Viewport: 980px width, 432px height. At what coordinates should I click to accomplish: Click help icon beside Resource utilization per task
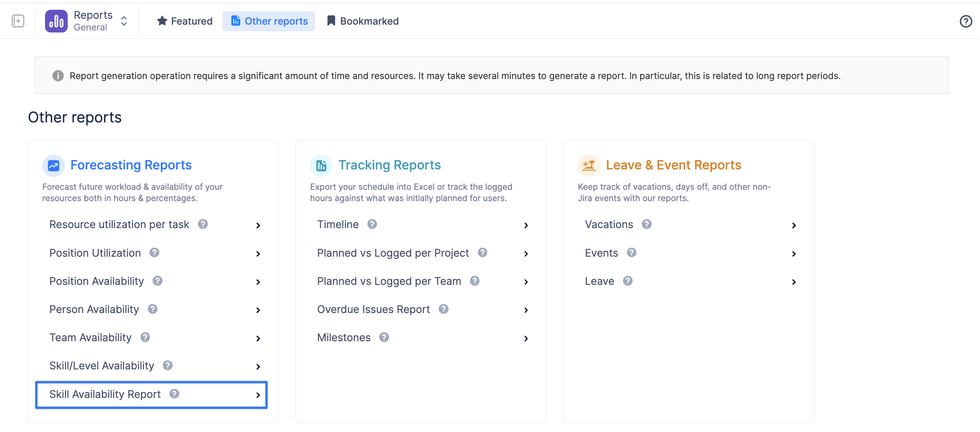[203, 224]
